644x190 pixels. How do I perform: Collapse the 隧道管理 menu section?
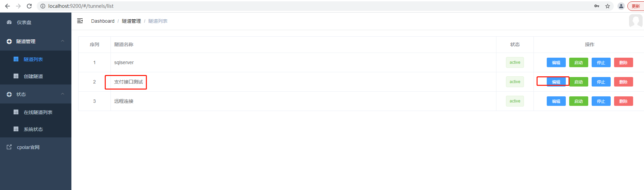[63, 41]
